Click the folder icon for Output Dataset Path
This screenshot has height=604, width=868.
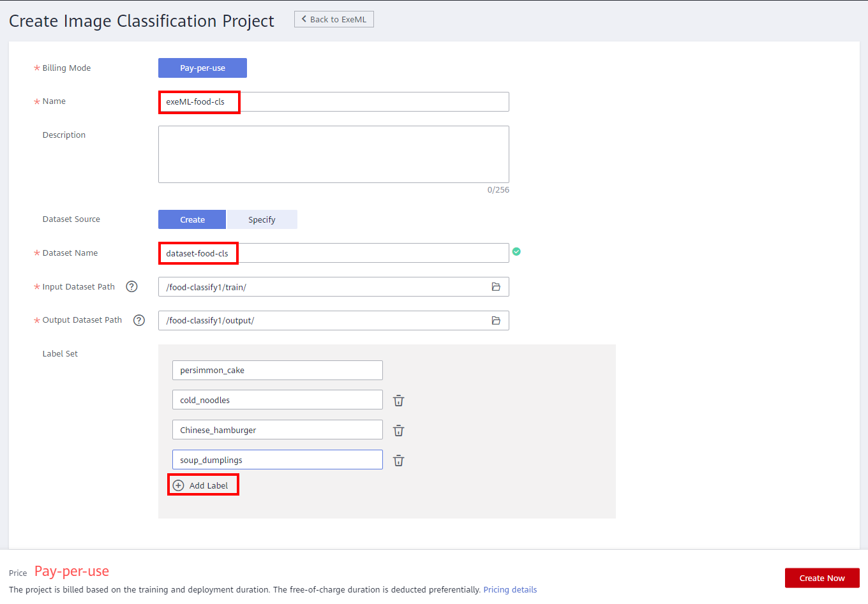click(495, 321)
